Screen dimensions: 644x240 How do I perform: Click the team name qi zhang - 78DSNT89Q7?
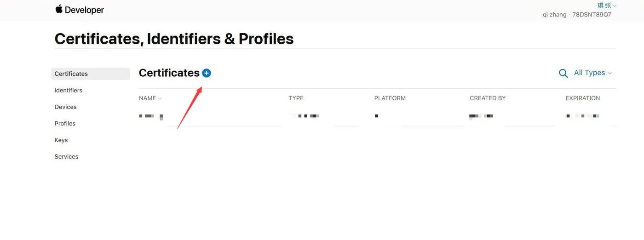pyautogui.click(x=577, y=14)
